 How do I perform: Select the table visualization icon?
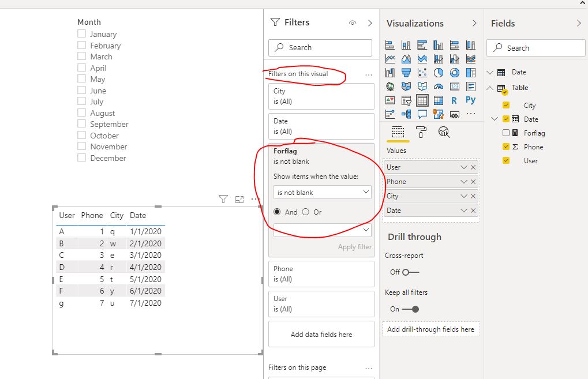tap(422, 100)
